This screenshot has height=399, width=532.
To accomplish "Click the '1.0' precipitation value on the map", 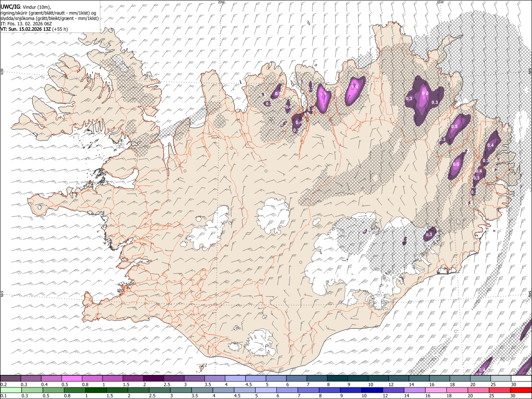I will pyautogui.click(x=355, y=87).
